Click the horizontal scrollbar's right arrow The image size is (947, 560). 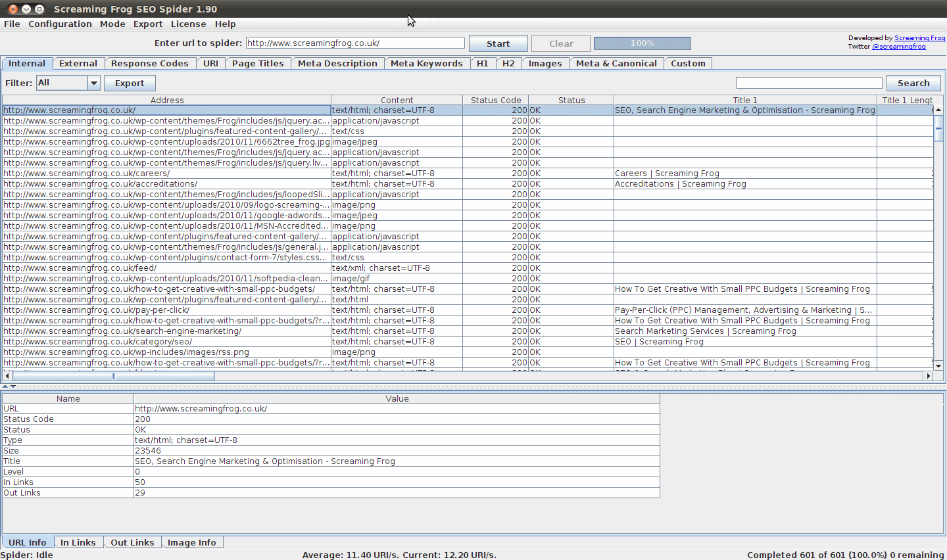929,376
